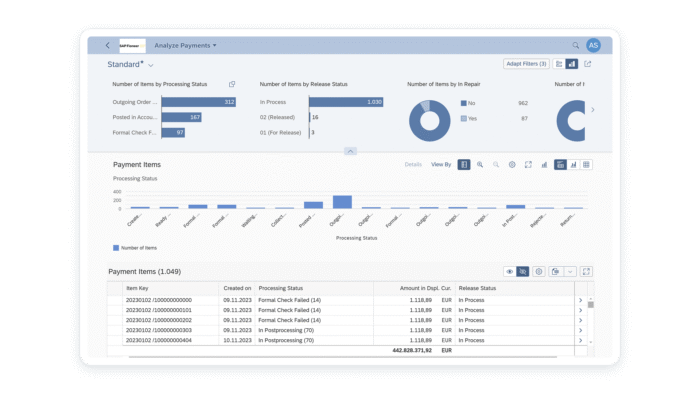Click the In Repair donut chart
The height and width of the screenshot is (394, 700).
429,120
